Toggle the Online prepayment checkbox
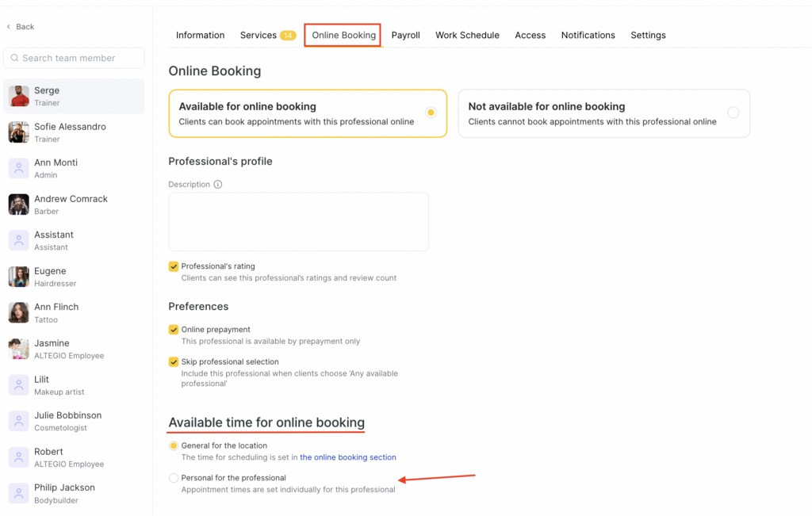The image size is (812, 516). pyautogui.click(x=174, y=330)
